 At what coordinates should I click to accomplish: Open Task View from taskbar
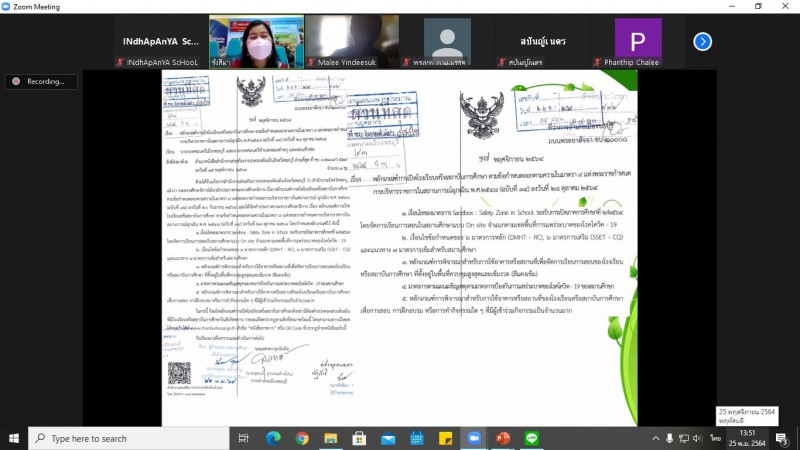point(243,438)
